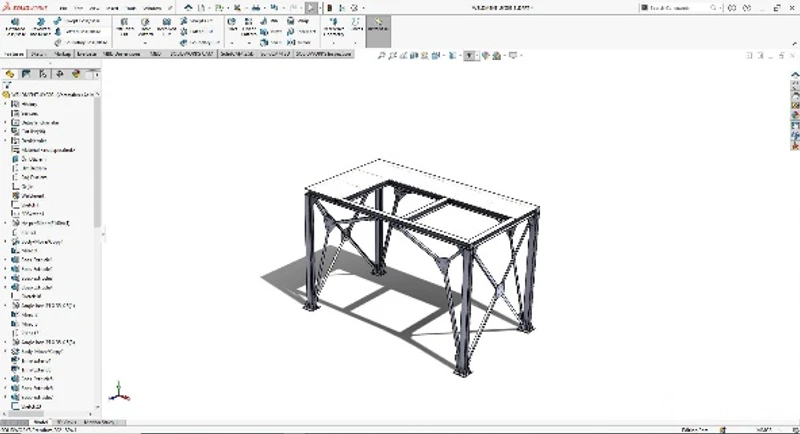Choose the Swept Boss/Base command
Viewport: 800px width, 434px height.
point(77,20)
